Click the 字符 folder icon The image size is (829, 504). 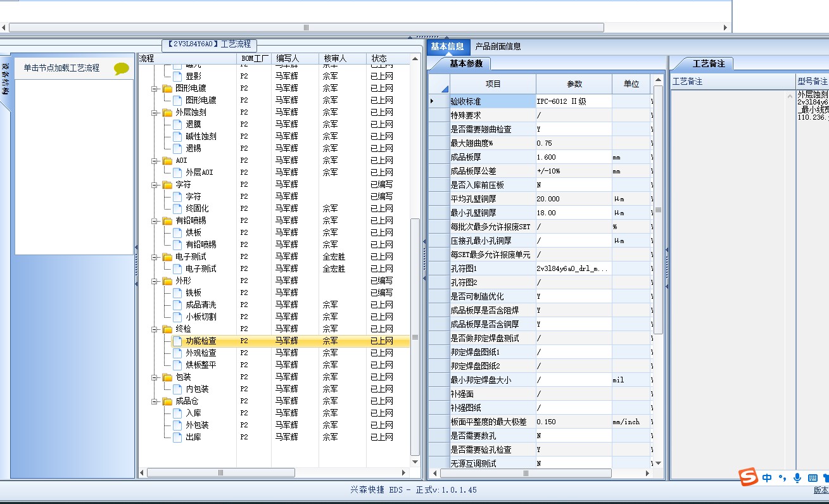pos(167,184)
